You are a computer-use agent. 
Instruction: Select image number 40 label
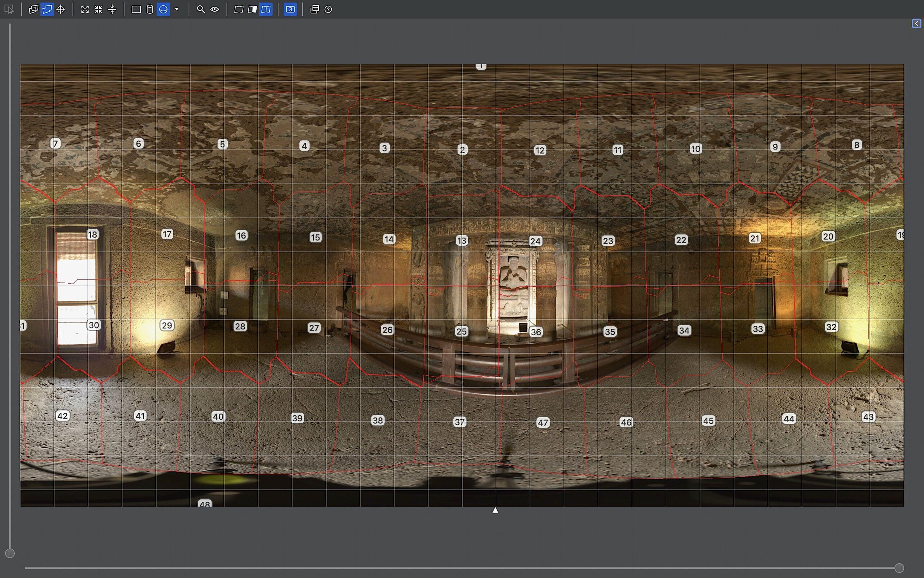218,417
